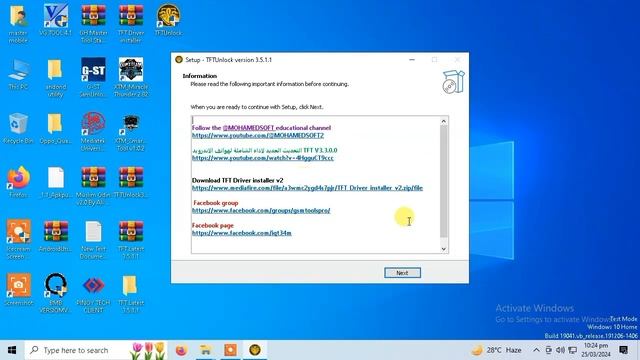Select the VG TOOL 4.1 shortcut
This screenshot has height=360, width=640.
tap(56, 20)
